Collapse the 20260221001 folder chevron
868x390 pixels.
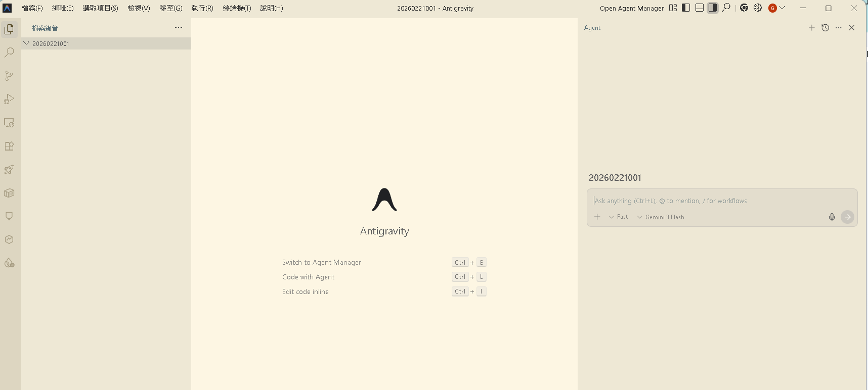click(x=26, y=43)
